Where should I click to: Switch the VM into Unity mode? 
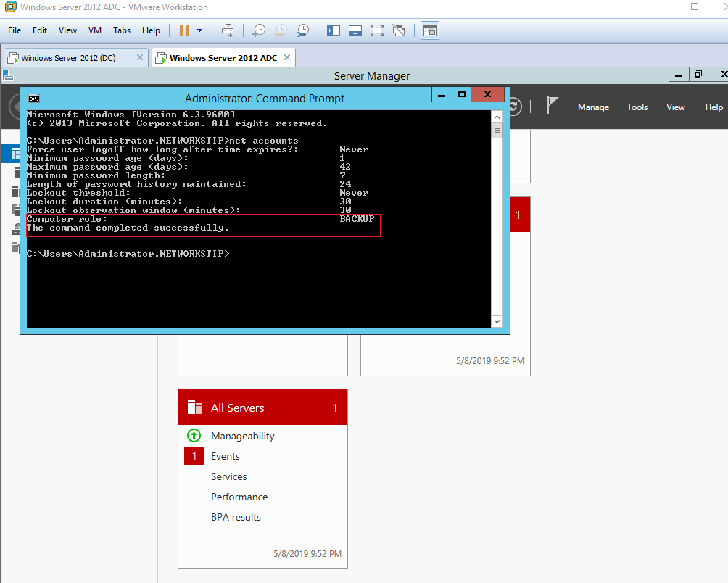click(x=398, y=30)
